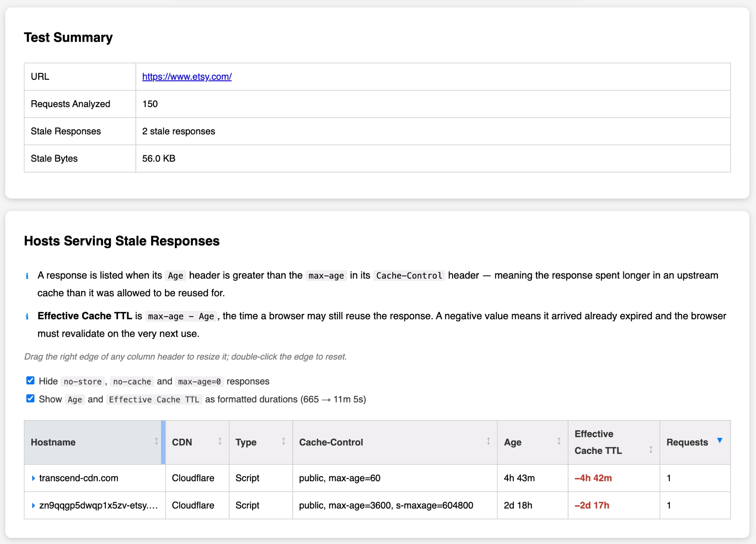The image size is (756, 544).
Task: Click the 'public, max-age=3600, s-maxage=604800' cell
Action: [x=395, y=506]
